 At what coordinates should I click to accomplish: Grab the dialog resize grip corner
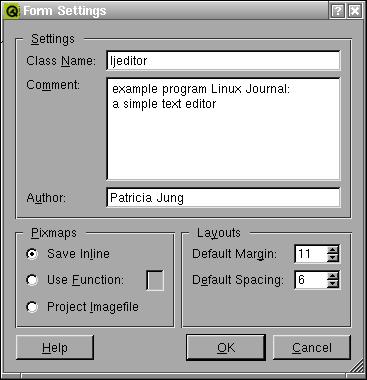(x=358, y=366)
